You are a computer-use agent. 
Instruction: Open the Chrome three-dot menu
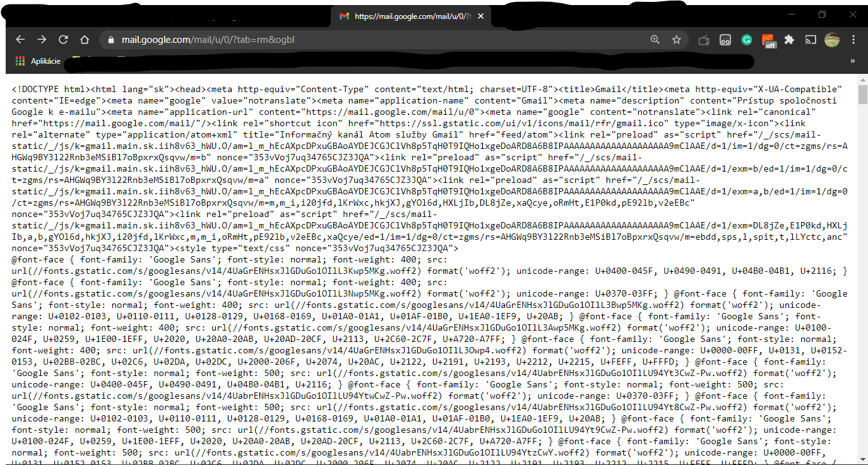pos(853,40)
